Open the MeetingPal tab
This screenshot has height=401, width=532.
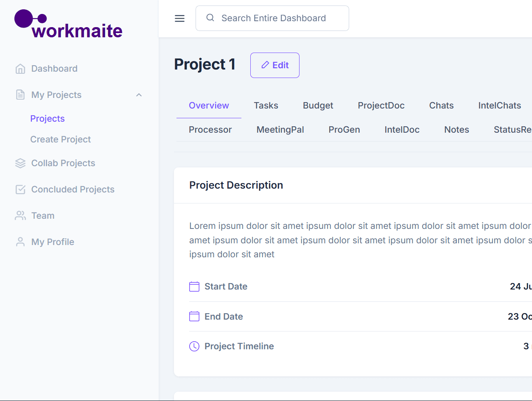[x=280, y=130]
